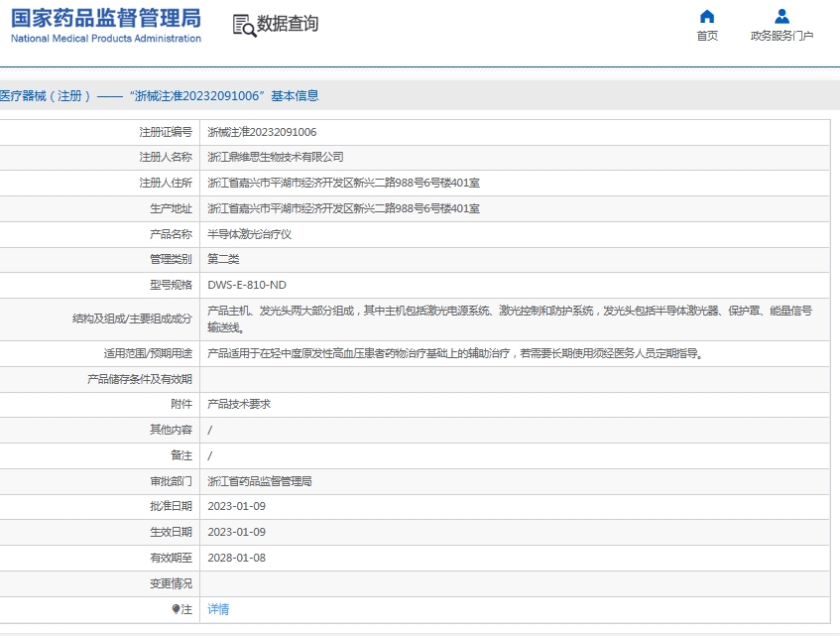840x636 pixels.
Task: Click the lightbulb icon beside 注
Action: (x=176, y=609)
